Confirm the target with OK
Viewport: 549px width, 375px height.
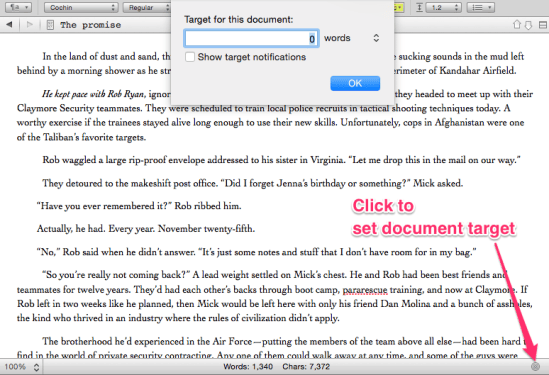point(355,83)
